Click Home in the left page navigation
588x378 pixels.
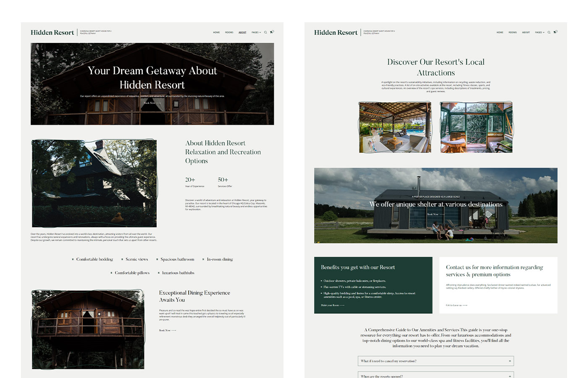tap(216, 32)
